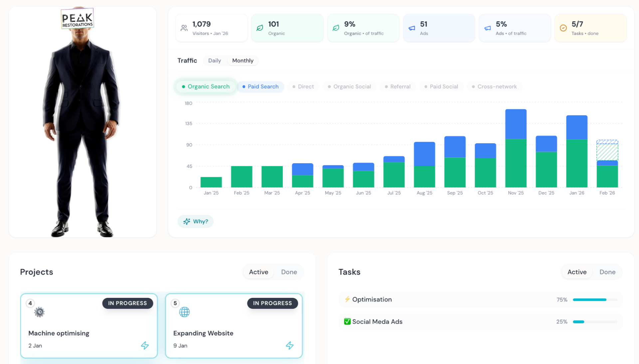Click the 9 Jan project date
Image resolution: width=639 pixels, height=364 pixels.
point(180,346)
